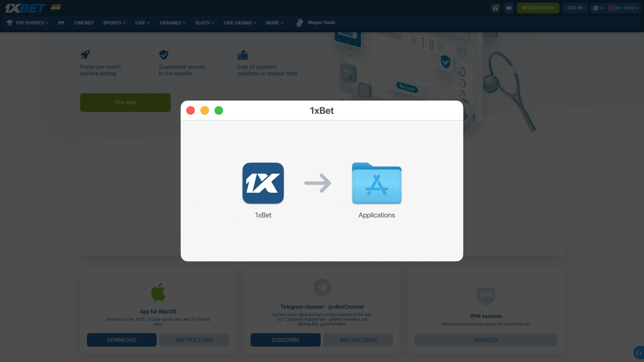The width and height of the screenshot is (644, 362).
Task: Expand the TOP-EVENTS menu
Action: [x=28, y=23]
